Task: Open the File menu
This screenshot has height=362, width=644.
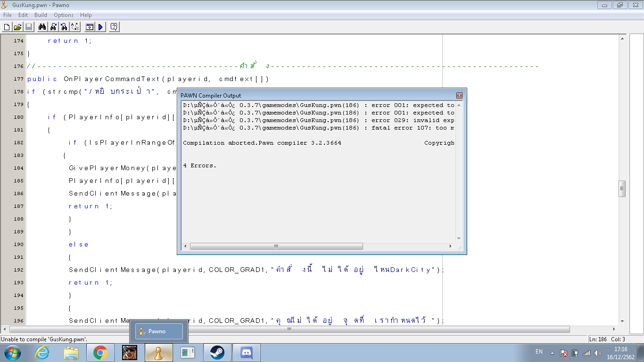Action: [8, 15]
